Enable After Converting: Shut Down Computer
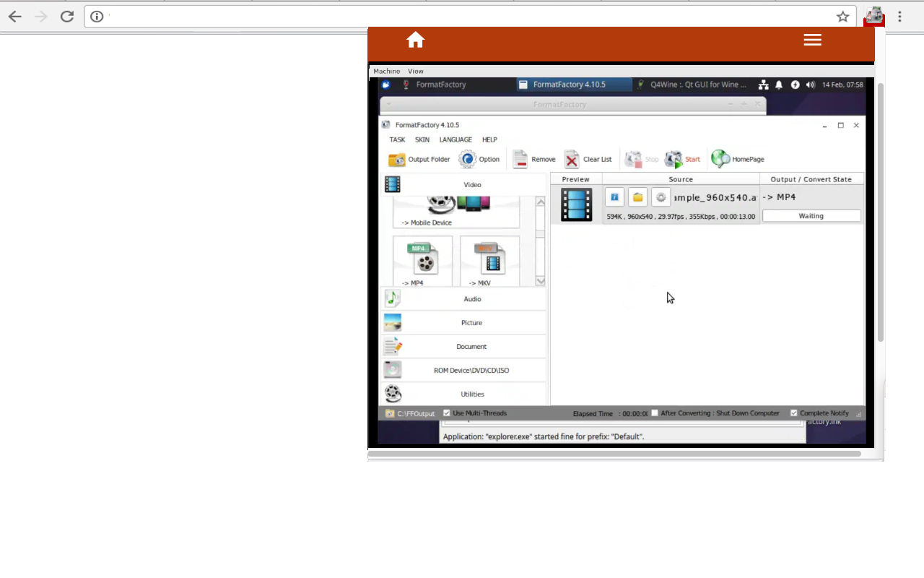 (x=654, y=413)
